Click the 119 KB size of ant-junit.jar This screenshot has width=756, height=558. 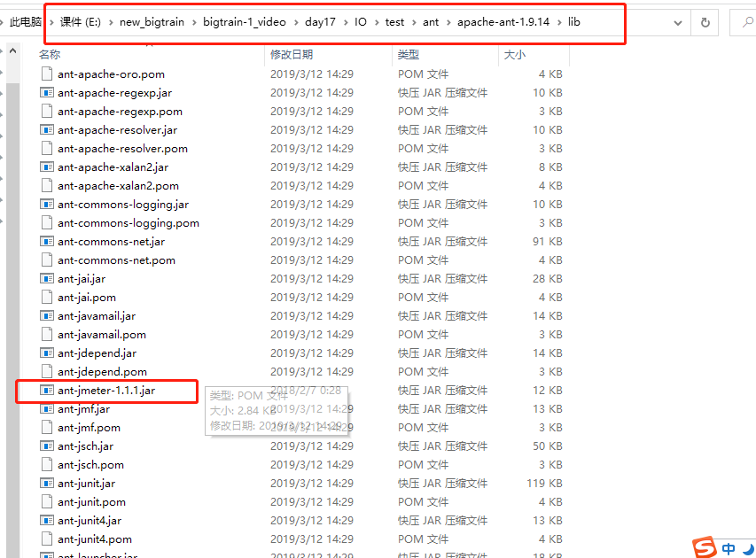(544, 484)
